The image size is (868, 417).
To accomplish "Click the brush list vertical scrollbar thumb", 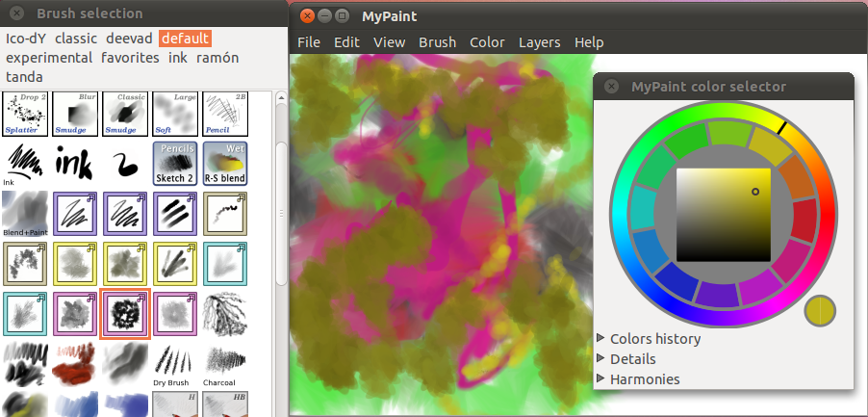I will 281,215.
